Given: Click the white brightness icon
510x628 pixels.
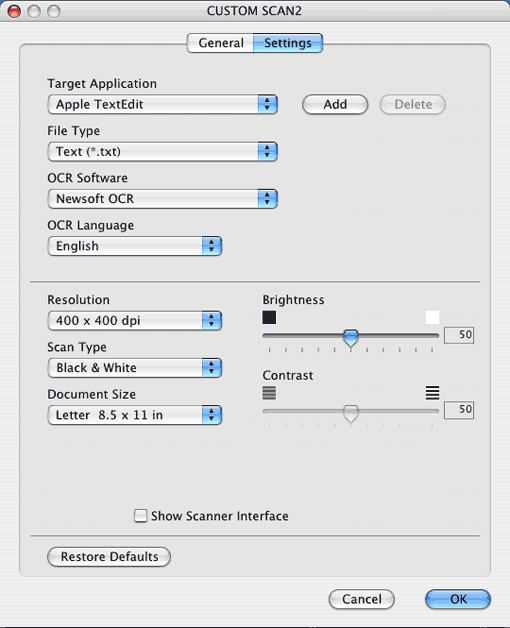Looking at the screenshot, I should point(432,318).
